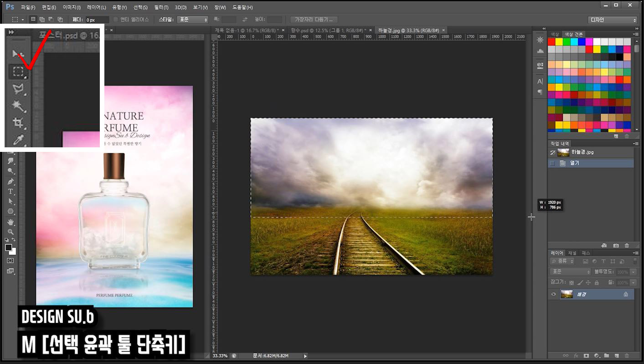Create new document from current history state
The width and height of the screenshot is (644, 364).
(604, 245)
